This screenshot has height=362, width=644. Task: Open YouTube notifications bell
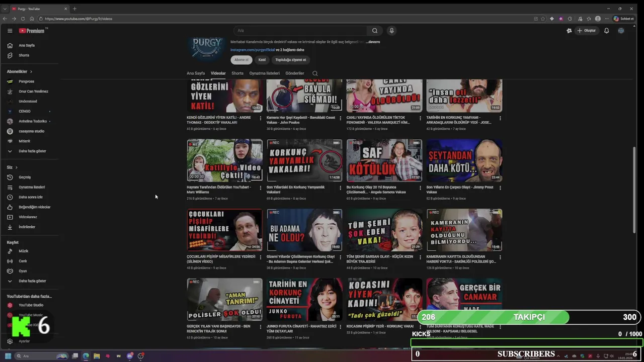click(606, 31)
